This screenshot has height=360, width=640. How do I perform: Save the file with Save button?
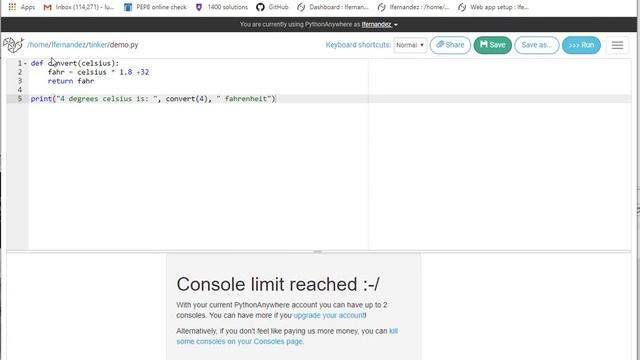[493, 45]
